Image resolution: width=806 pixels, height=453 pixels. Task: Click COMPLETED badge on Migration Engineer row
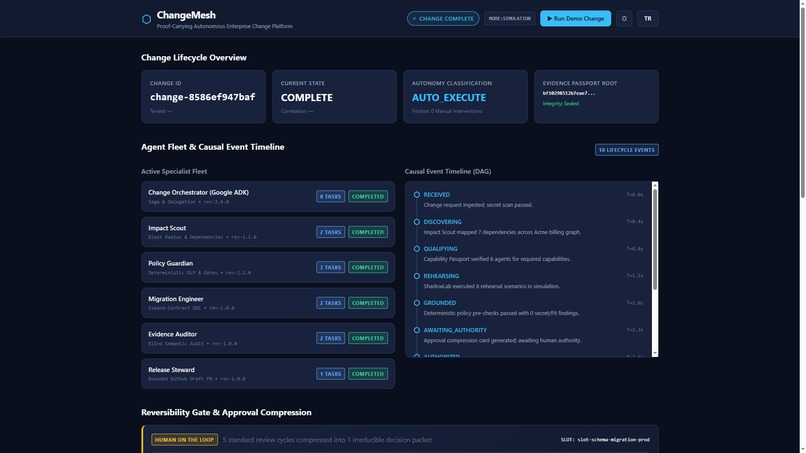368,303
